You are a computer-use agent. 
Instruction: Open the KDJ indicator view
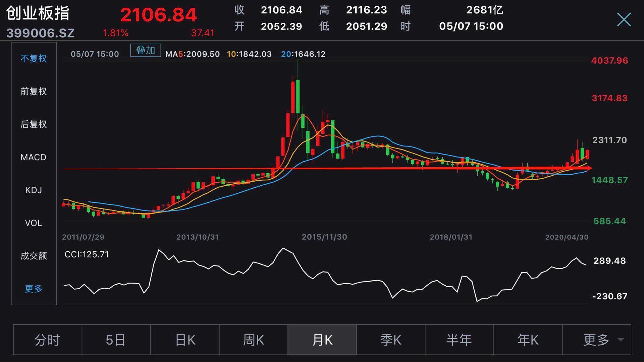[x=33, y=190]
